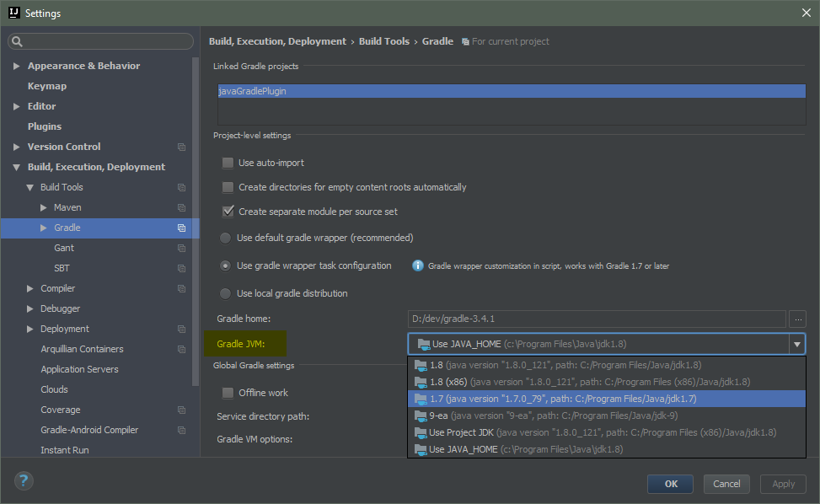This screenshot has width=820, height=504.
Task: Click the project-level icon next to Gant
Action: point(181,248)
